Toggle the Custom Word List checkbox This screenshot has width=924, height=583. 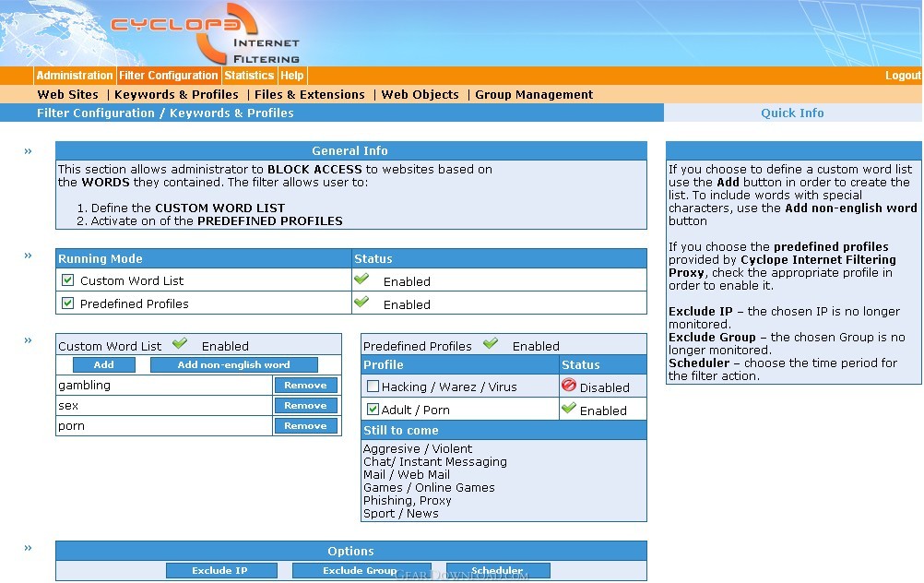click(x=67, y=280)
